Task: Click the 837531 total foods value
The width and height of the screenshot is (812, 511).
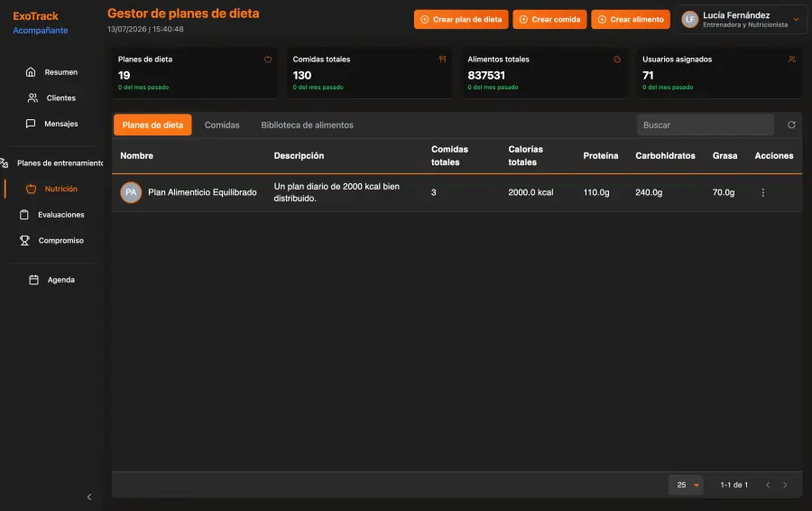Action: tap(486, 75)
